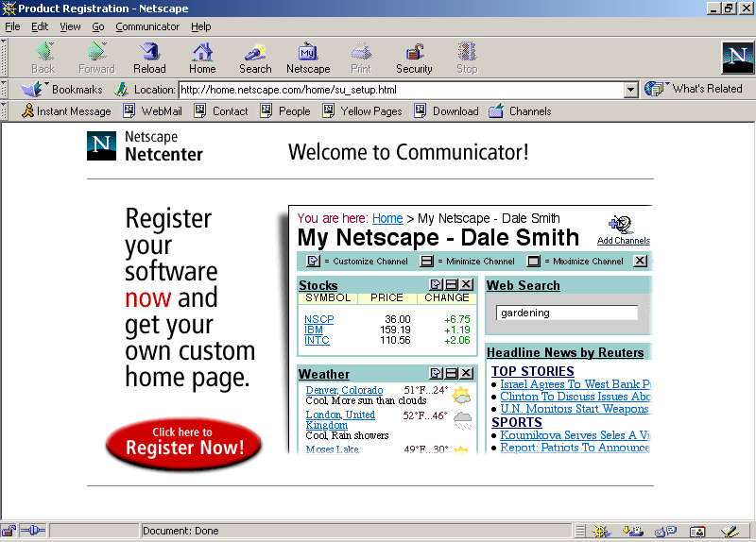Viewport: 756px width, 542px height.
Task: Open Address Book from component bar
Action: point(697,532)
